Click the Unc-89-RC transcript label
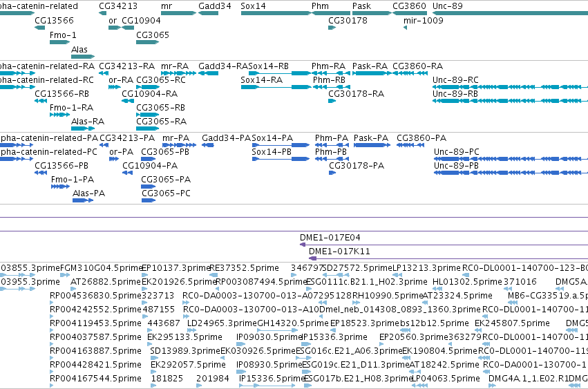The height and width of the screenshot is (389, 588). [455, 80]
